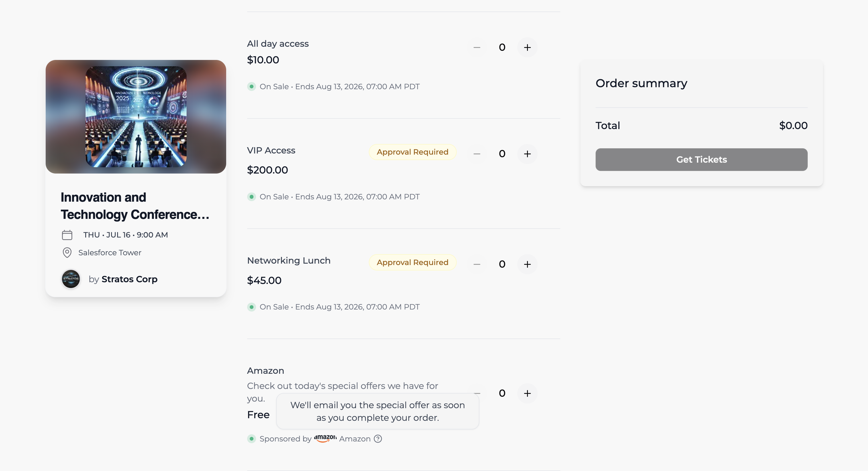Screen dimensions: 868x471
Task: Decrease All day access ticket quantity
Action: tap(477, 47)
